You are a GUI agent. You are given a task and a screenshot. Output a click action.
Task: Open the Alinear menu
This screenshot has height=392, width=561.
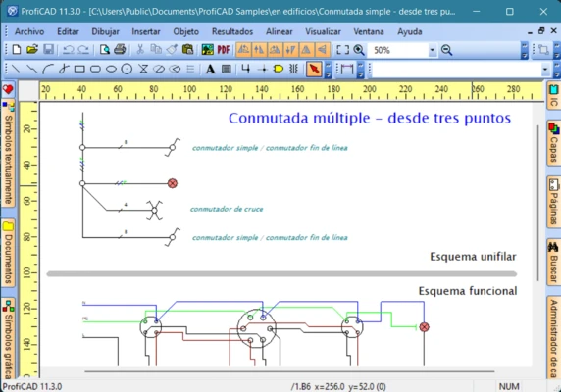point(280,31)
